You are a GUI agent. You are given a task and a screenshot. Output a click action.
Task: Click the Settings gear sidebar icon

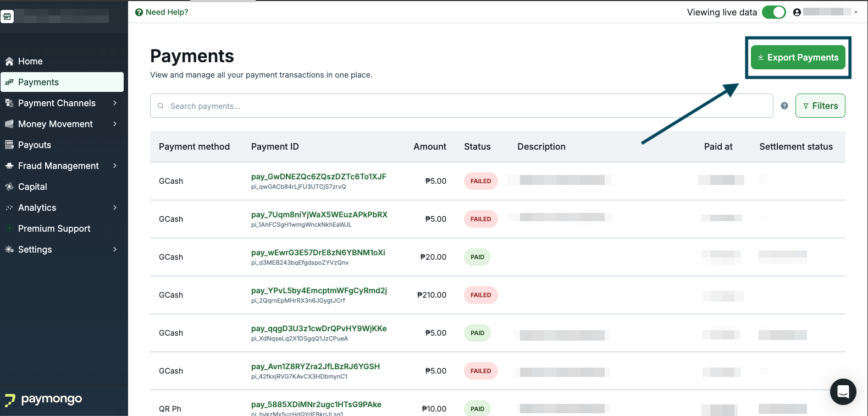tap(9, 249)
